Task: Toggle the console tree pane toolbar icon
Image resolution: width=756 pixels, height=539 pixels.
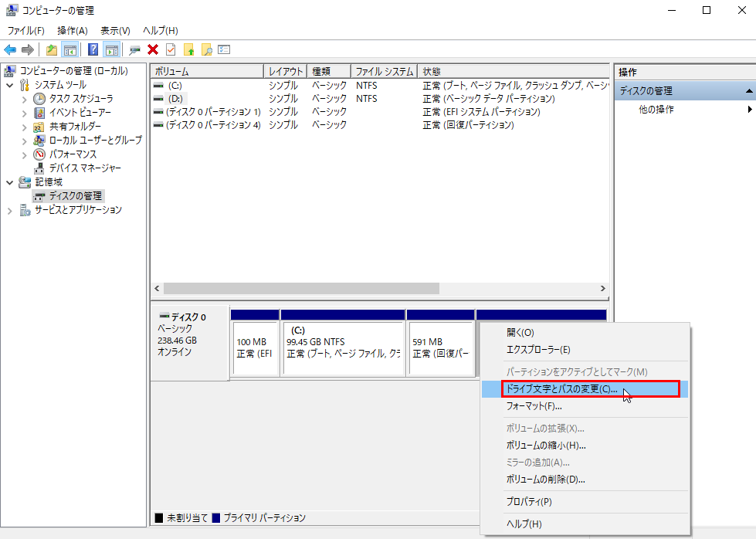Action: point(69,49)
